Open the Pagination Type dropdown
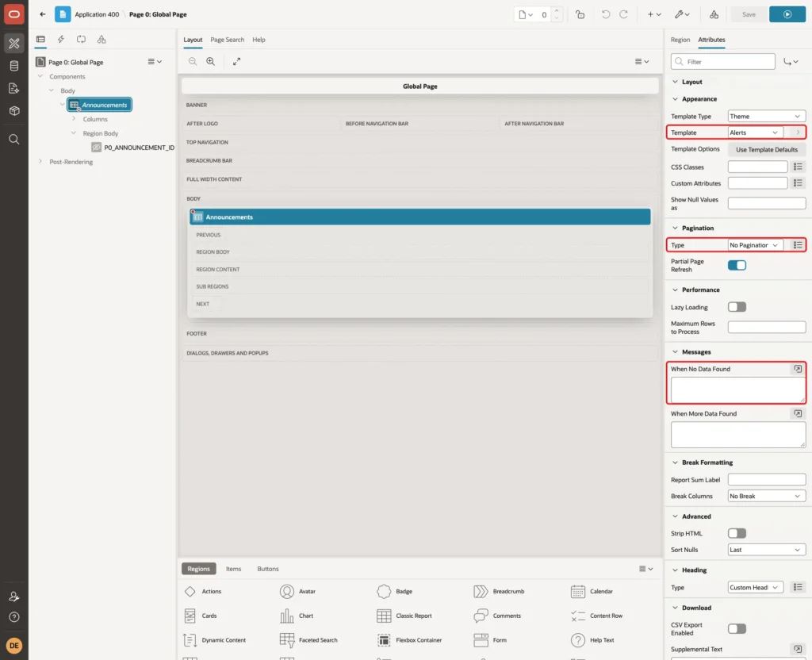 (755, 245)
